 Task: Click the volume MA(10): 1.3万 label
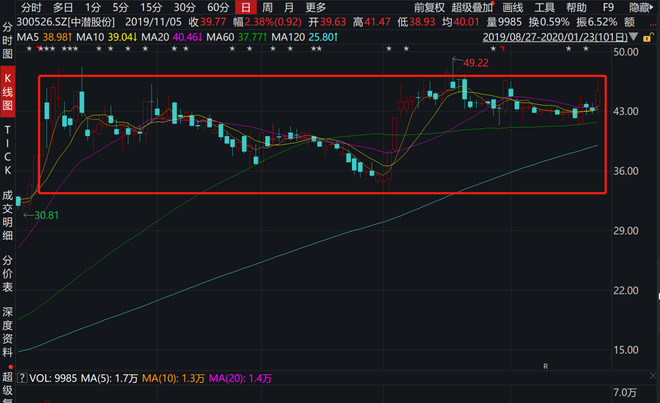[173, 378]
